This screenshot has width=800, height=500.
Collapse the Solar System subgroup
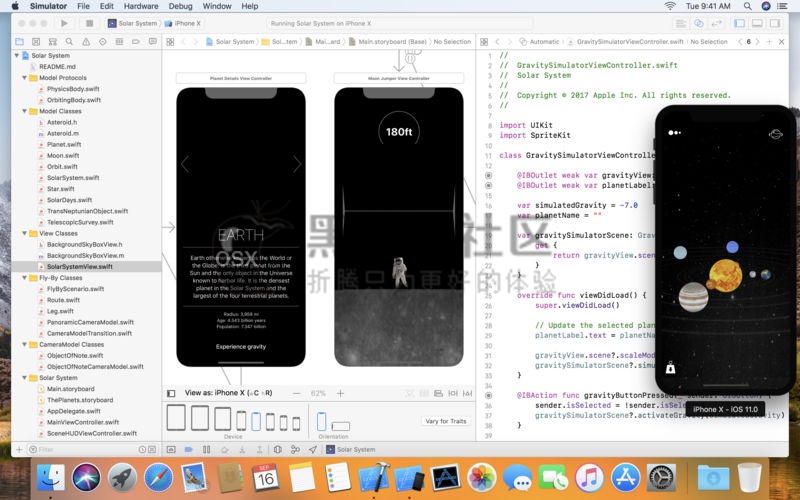24,378
